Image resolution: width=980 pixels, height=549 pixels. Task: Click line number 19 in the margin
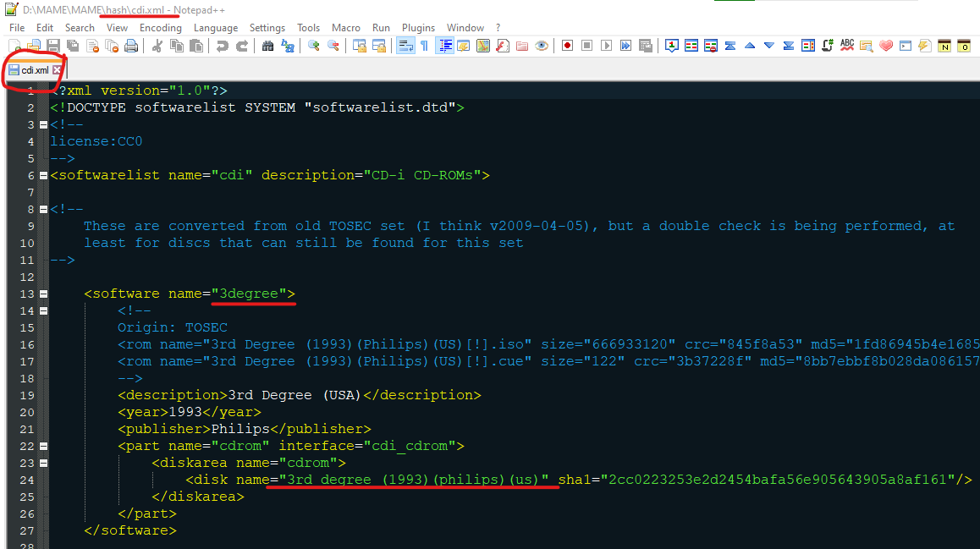tap(27, 395)
